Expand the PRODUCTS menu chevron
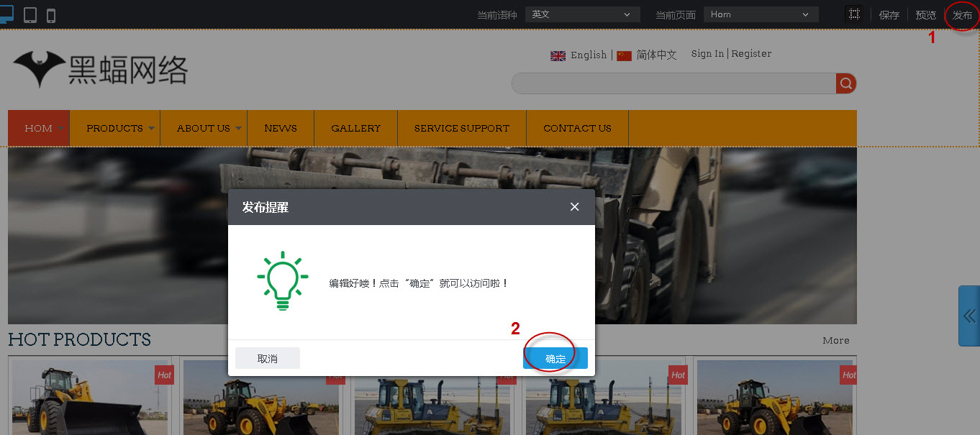This screenshot has height=435, width=980. 151,128
